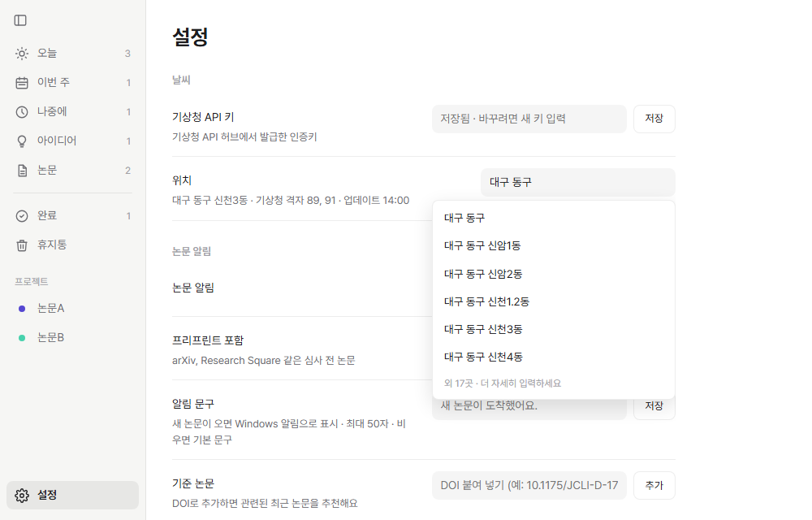Image resolution: width=812 pixels, height=520 pixels.
Task: Click the 날씨 section label
Action: point(181,80)
